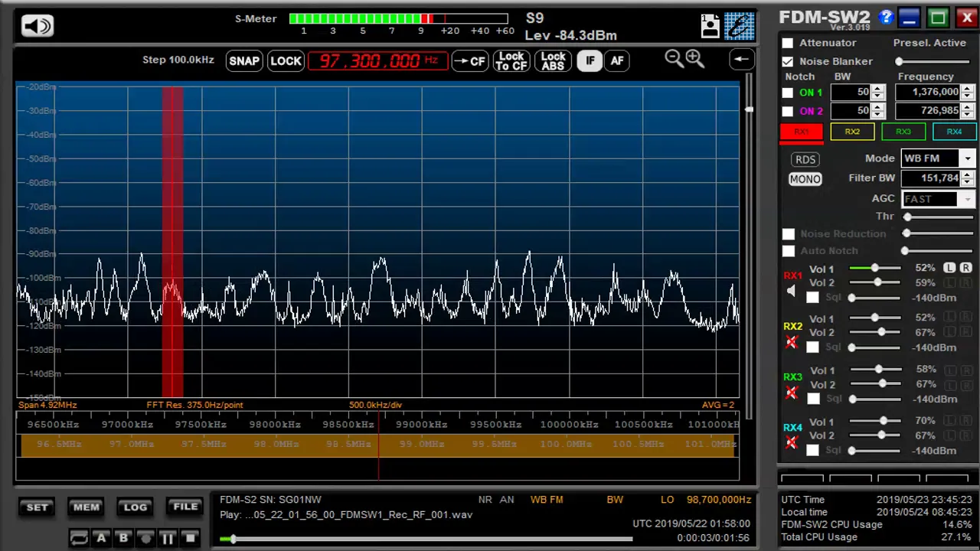Stop the file playback
The height and width of the screenshot is (551, 980).
pos(190,538)
